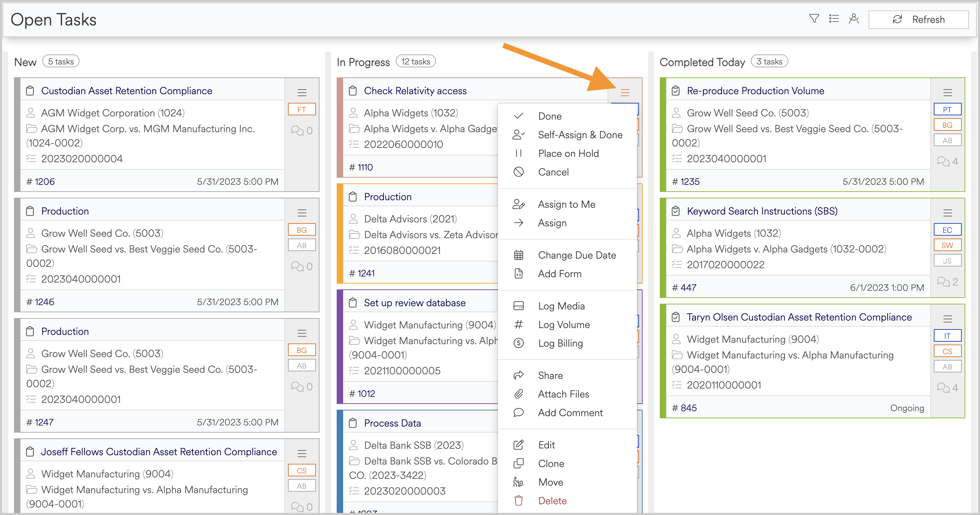Open Joseff Fellows Custodian Asset Retention Compliance title
Screen dimensions: 980x515
pos(159,452)
